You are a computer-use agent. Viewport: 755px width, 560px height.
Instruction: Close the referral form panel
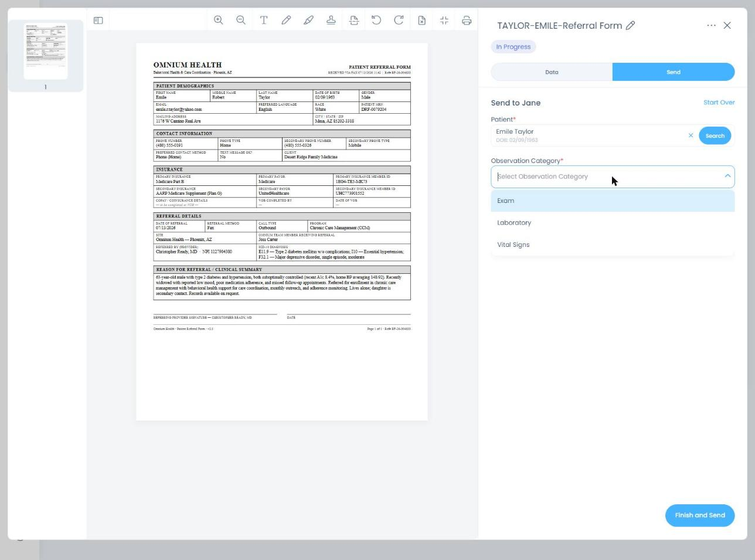pyautogui.click(x=727, y=25)
